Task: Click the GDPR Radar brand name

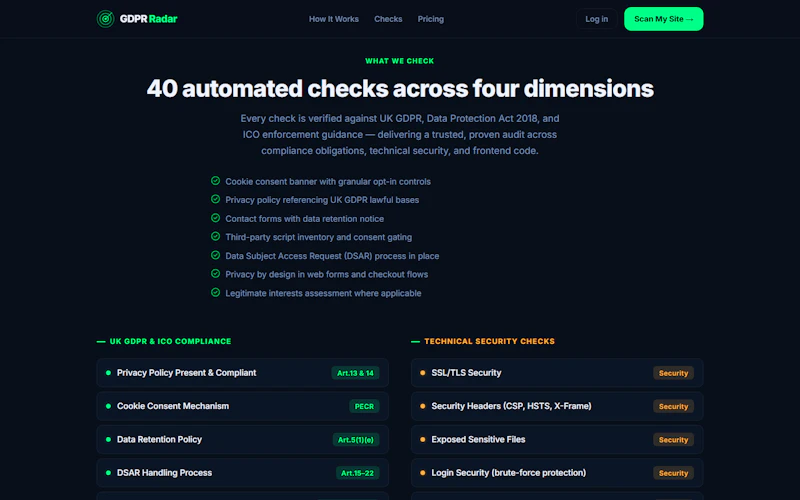Action: (x=148, y=19)
